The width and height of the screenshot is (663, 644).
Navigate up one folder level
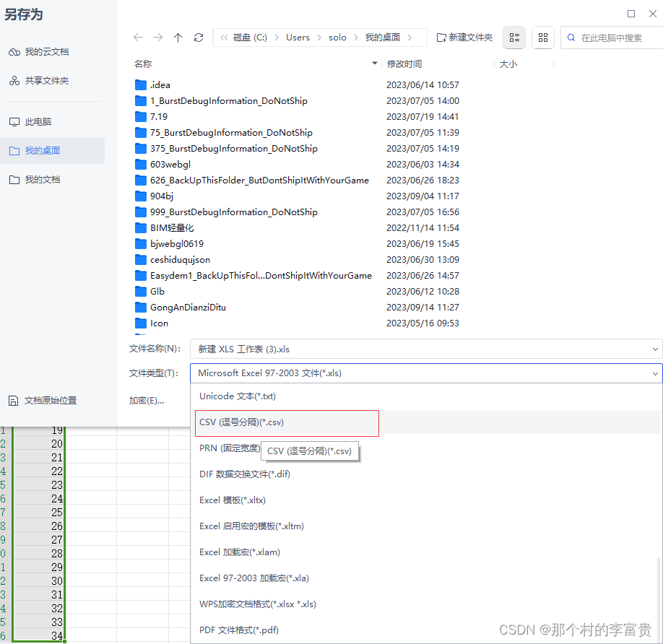[178, 37]
